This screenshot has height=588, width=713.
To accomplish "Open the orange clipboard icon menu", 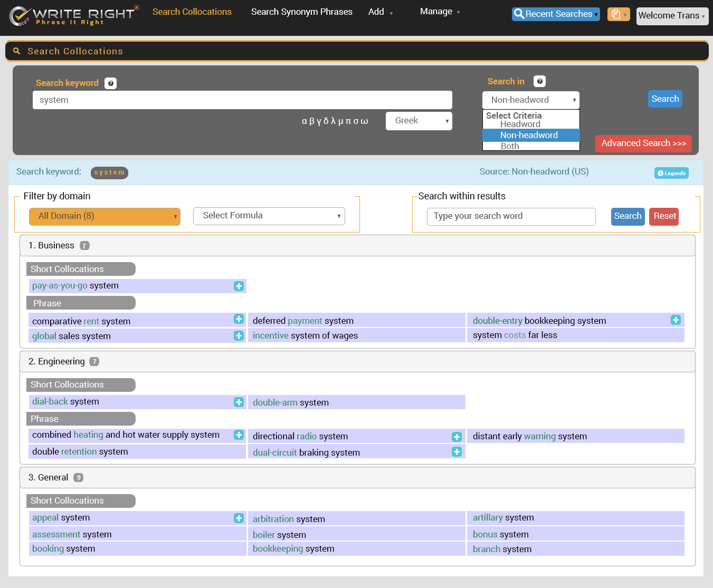I will click(618, 14).
